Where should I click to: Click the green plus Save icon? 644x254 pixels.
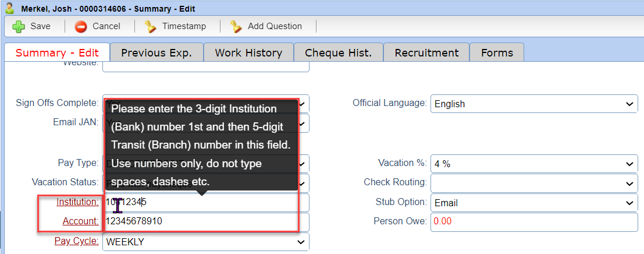click(x=19, y=26)
